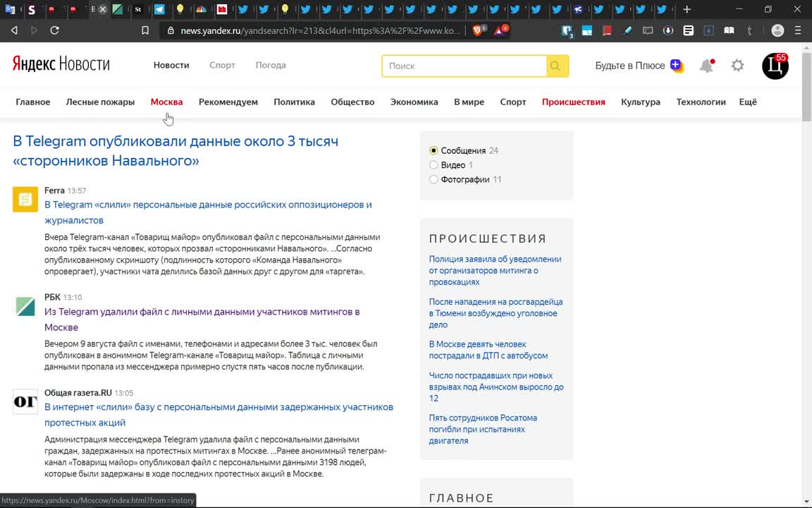Open the Экономика category
The image size is (812, 508).
414,102
